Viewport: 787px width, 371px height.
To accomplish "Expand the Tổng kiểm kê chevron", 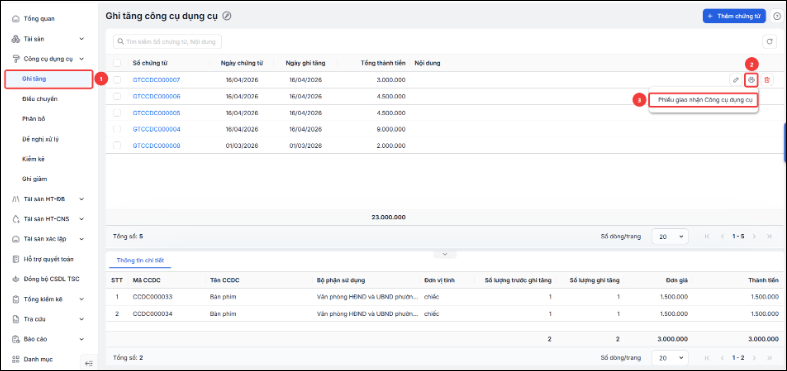I will (82, 299).
